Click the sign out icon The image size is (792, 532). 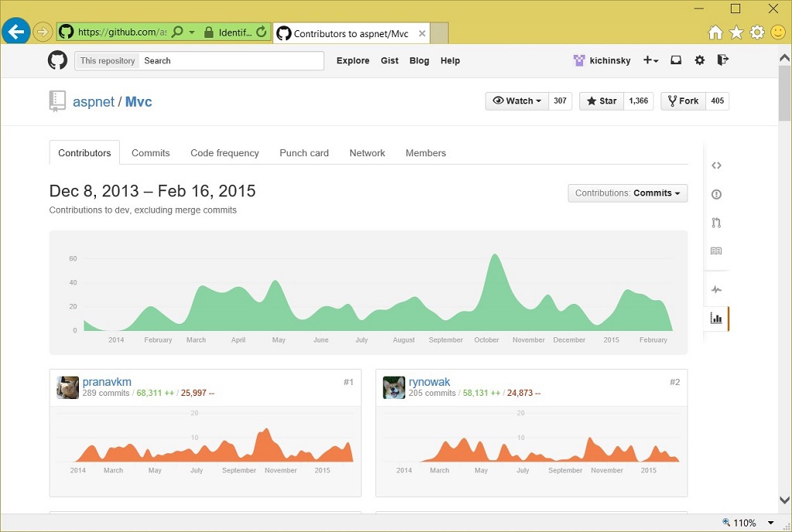point(723,60)
